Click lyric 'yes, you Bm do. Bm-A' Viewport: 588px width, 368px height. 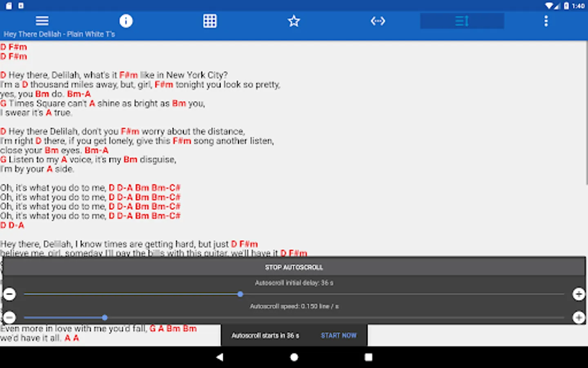45,94
